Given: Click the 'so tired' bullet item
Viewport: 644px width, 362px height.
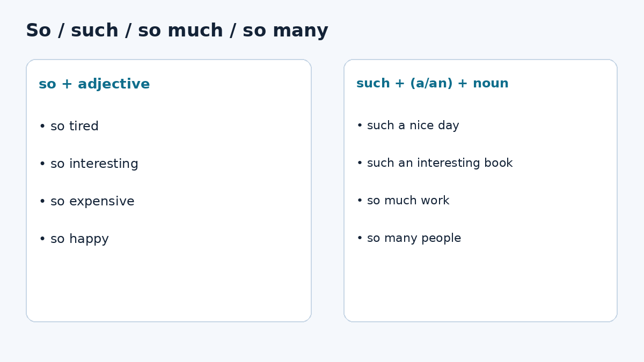Looking at the screenshot, I should (69, 127).
